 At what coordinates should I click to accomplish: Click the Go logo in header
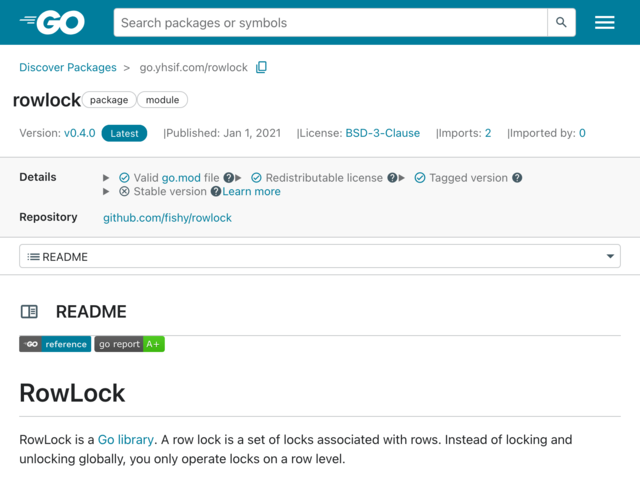[x=52, y=22]
